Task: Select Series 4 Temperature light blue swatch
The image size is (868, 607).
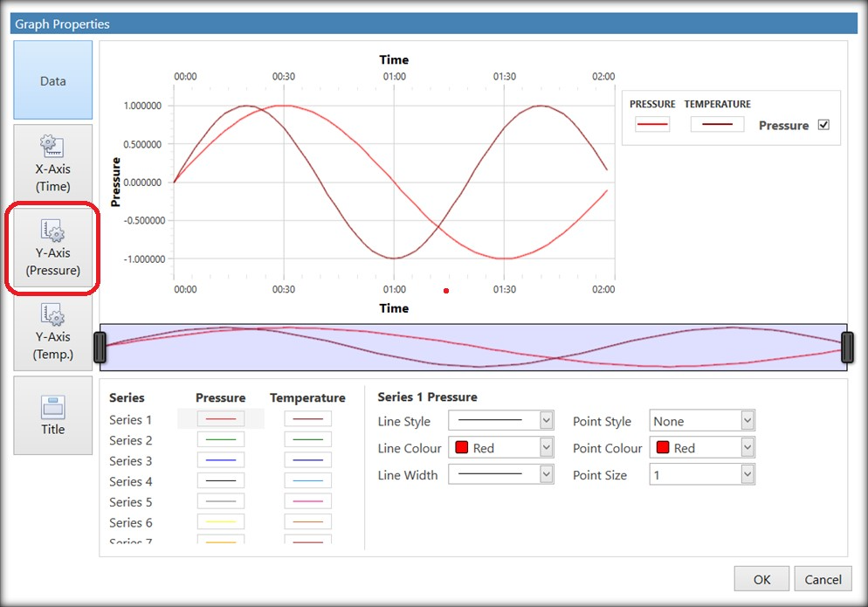Action: [307, 480]
